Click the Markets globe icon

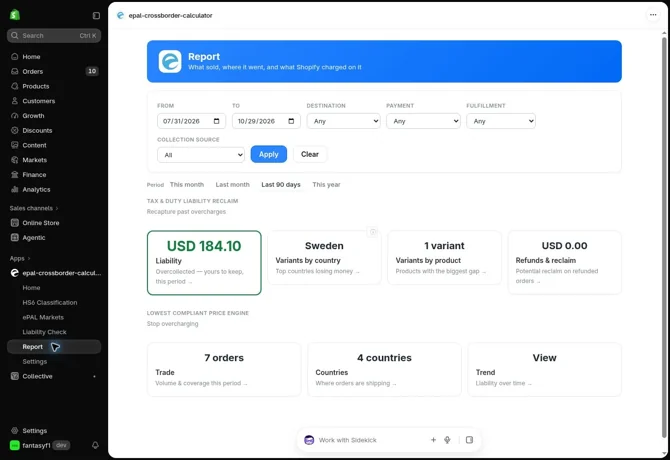(x=15, y=160)
